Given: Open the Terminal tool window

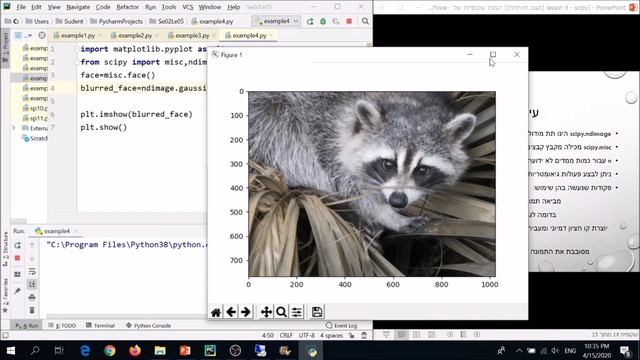Looking at the screenshot, I should point(100,325).
